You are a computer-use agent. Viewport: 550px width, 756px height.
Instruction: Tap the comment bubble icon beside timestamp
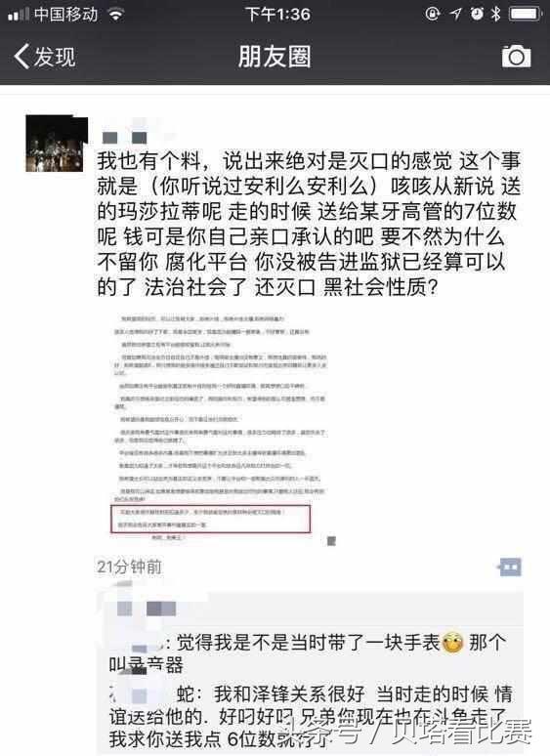(x=510, y=567)
